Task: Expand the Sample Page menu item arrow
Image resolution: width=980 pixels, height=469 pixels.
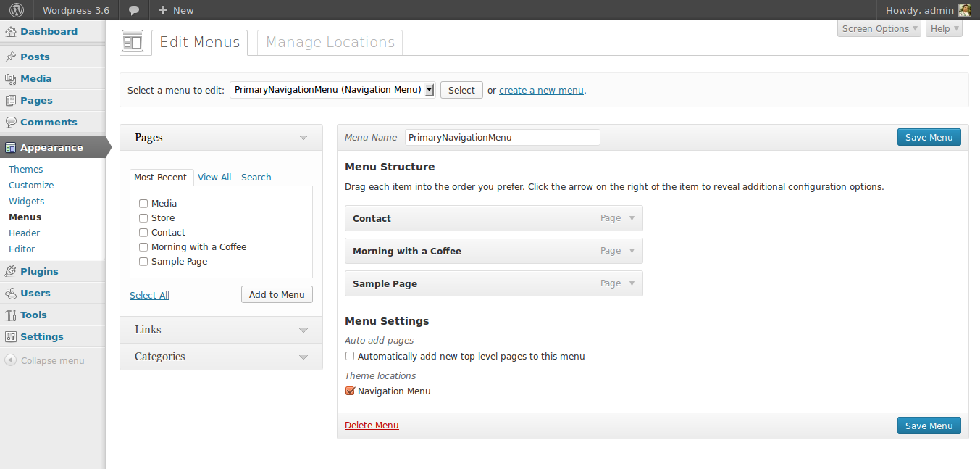Action: coord(632,283)
